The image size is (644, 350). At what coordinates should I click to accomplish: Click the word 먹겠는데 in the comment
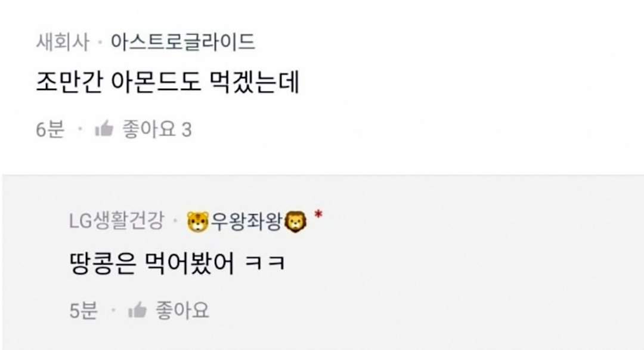(255, 82)
